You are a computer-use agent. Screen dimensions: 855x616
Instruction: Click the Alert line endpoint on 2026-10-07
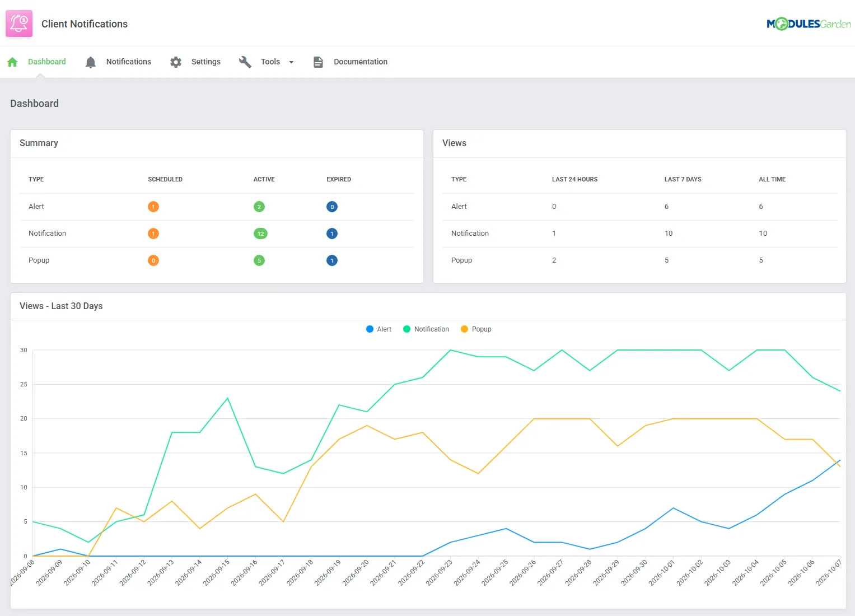coord(840,460)
